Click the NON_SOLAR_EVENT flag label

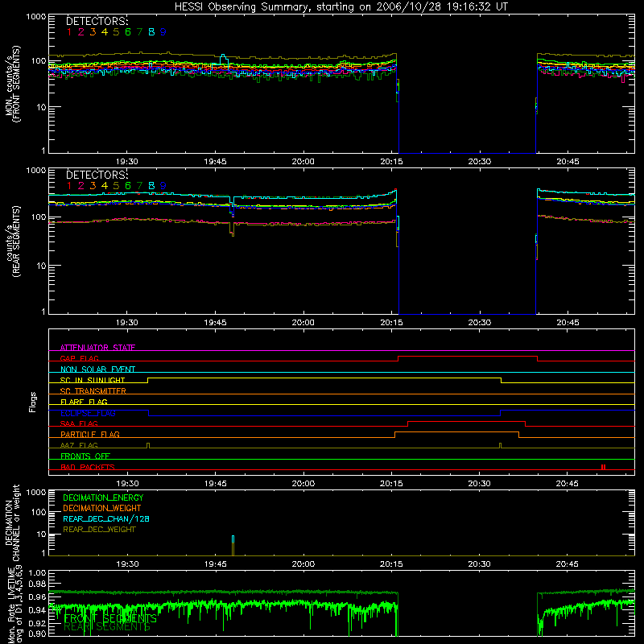(x=97, y=369)
